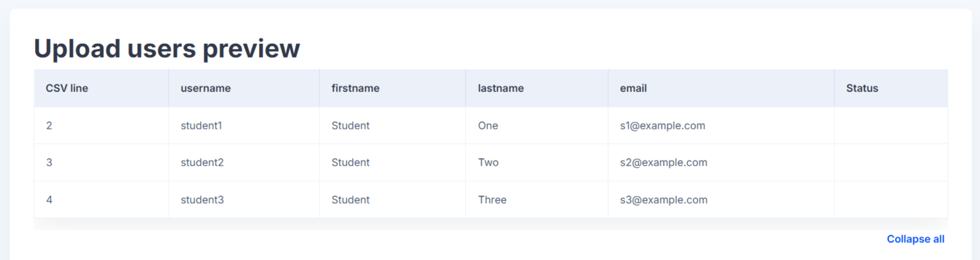Click the Collapse all link
The height and width of the screenshot is (260, 980).
point(915,239)
